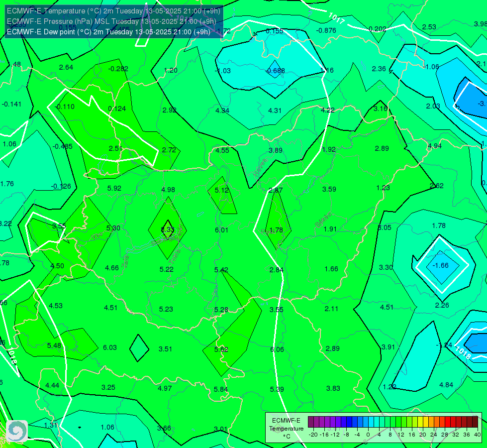487x448 pixels.
Task: Click the dew point value 5.42
Action: [x=221, y=269]
